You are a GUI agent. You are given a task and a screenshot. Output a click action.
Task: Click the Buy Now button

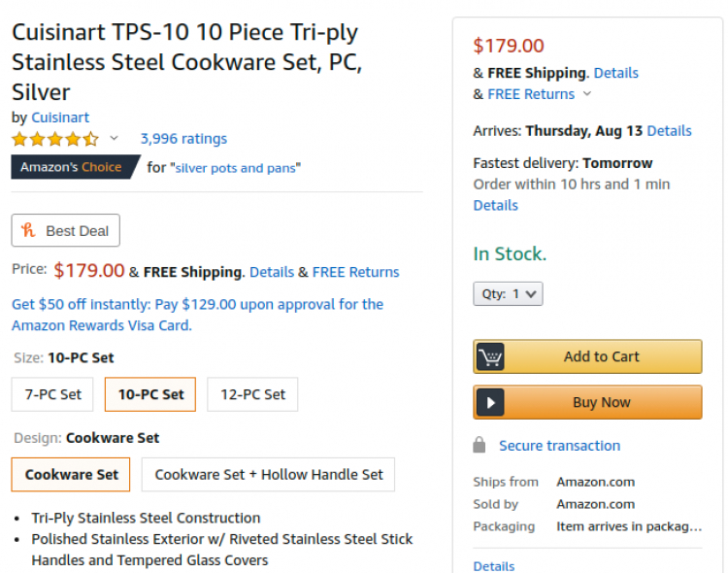(x=587, y=402)
